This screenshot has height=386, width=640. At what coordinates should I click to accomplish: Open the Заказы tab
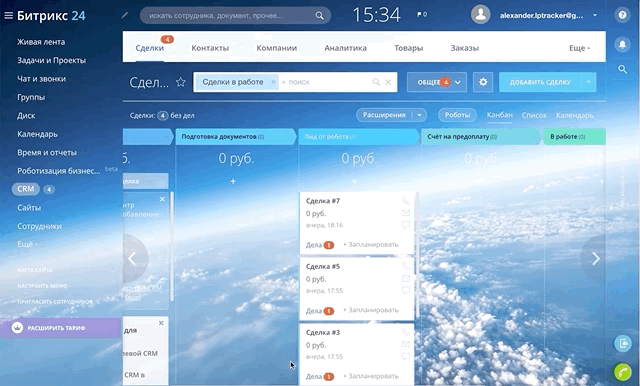tap(464, 48)
